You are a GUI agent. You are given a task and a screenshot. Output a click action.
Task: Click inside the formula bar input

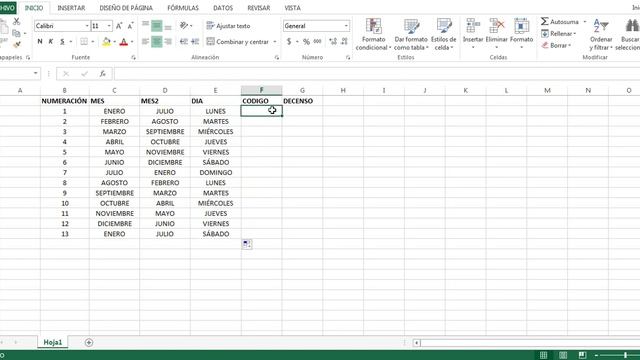click(x=376, y=73)
